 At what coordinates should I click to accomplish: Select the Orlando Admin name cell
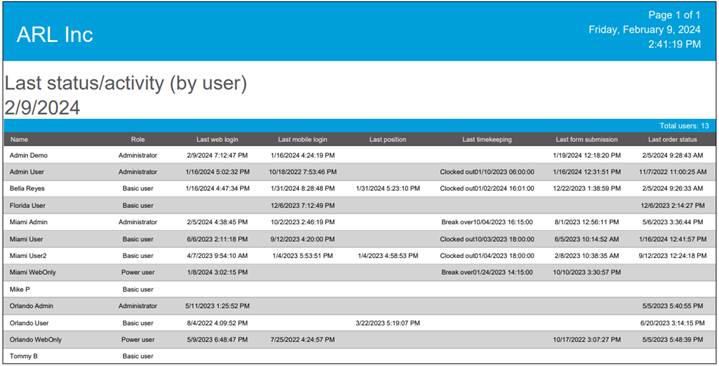tap(31, 306)
